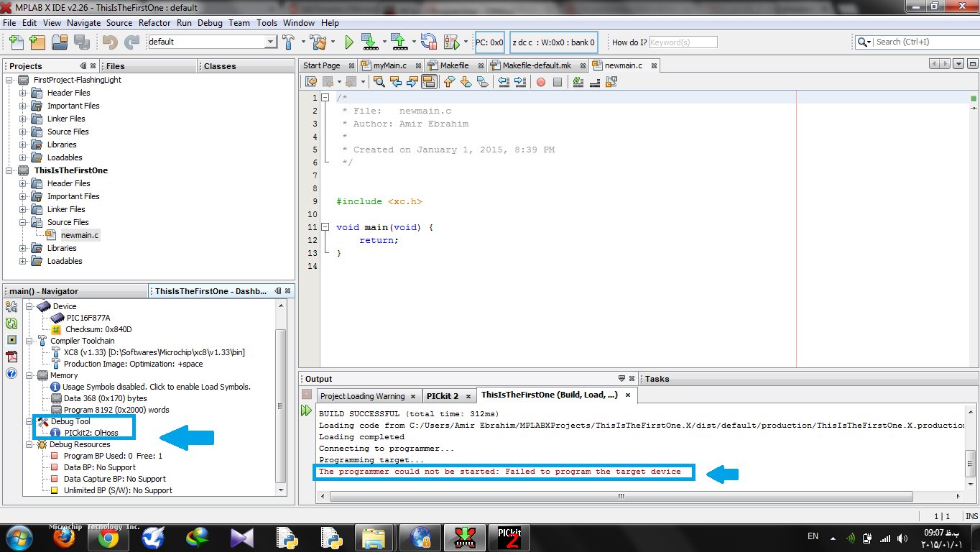Open Make and Program Device dropdown arrow
Image resolution: width=980 pixels, height=555 pixels.
point(384,42)
